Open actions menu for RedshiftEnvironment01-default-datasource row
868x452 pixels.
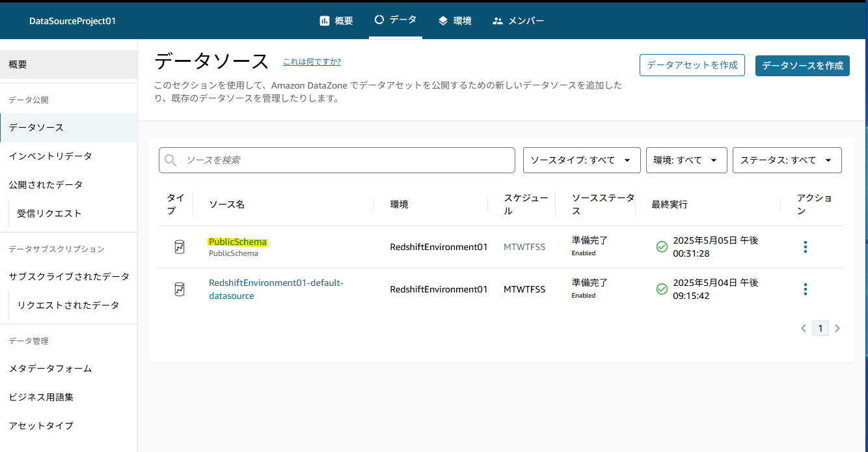click(805, 289)
